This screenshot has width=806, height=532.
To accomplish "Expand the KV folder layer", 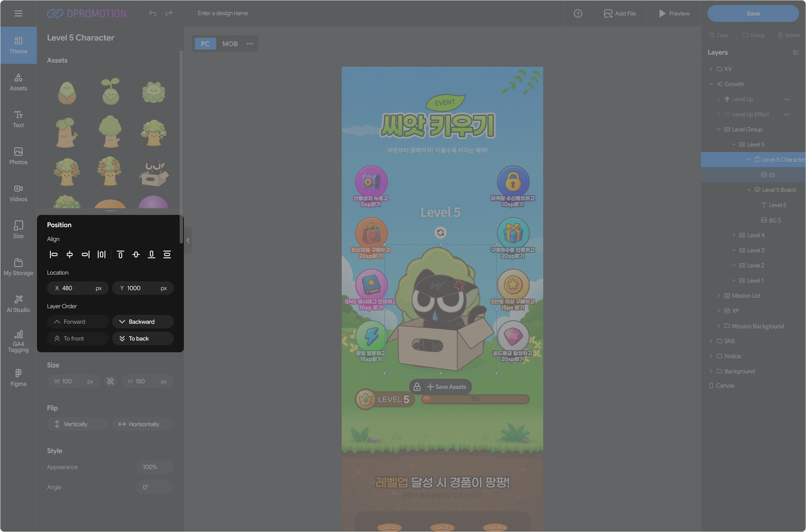I will click(x=711, y=69).
